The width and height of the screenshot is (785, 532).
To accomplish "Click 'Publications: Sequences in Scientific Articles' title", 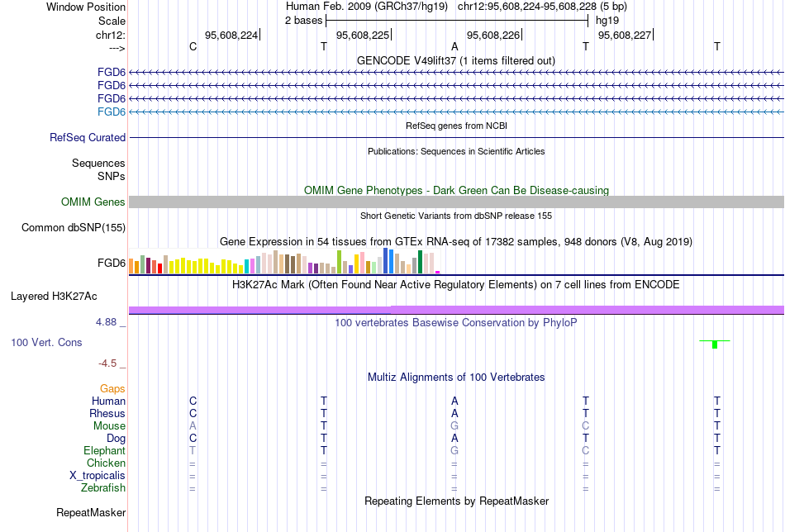I will [456, 151].
